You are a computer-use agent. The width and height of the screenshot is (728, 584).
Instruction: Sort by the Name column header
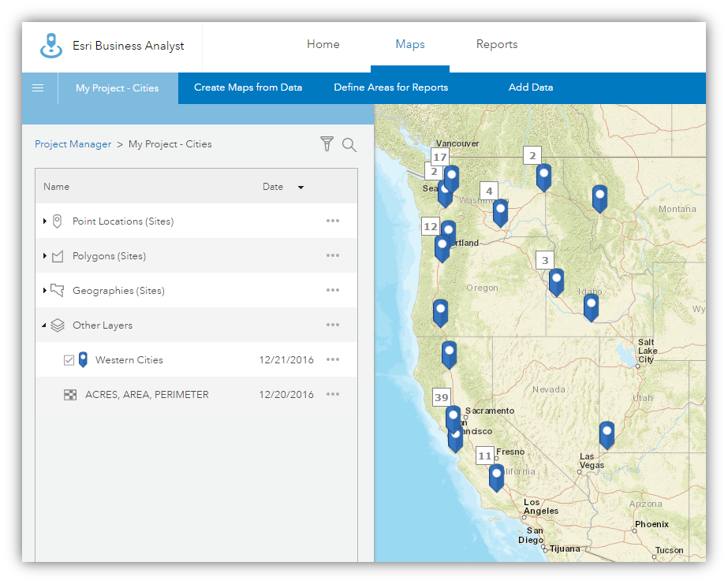56,187
